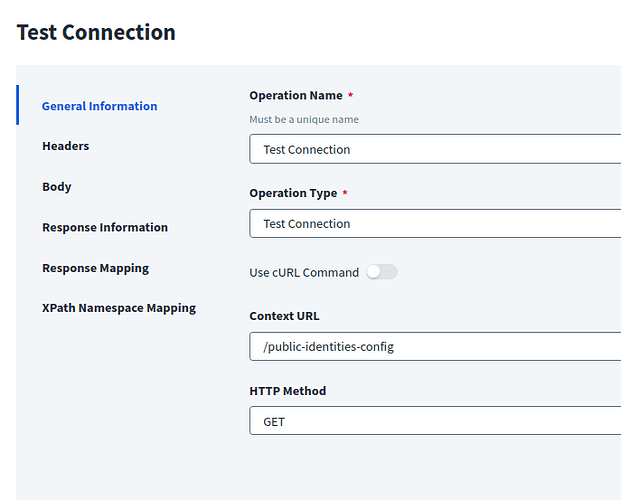Viewport: 621px width, 500px height.
Task: Click the Test Connection page heading
Action: pos(96,32)
